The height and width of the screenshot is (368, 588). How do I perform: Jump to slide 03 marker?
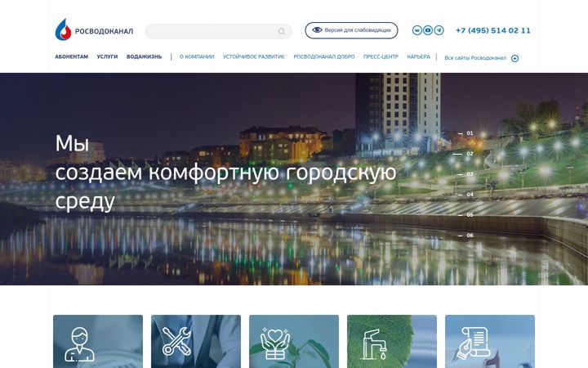(465, 174)
